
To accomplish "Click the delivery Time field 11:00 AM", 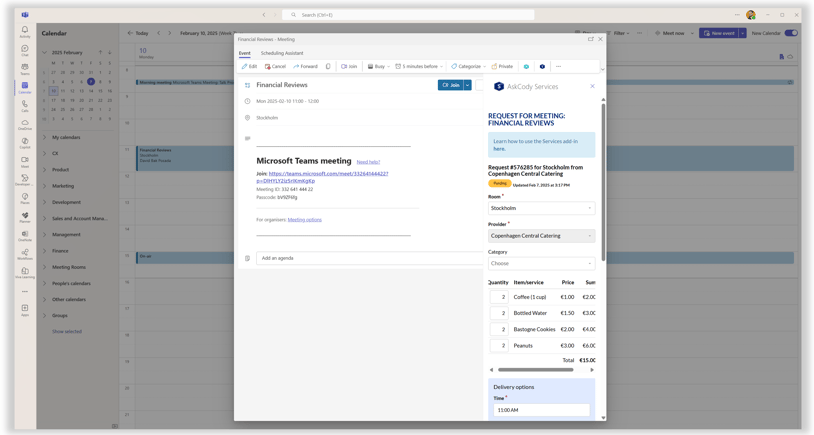I will pyautogui.click(x=541, y=410).
